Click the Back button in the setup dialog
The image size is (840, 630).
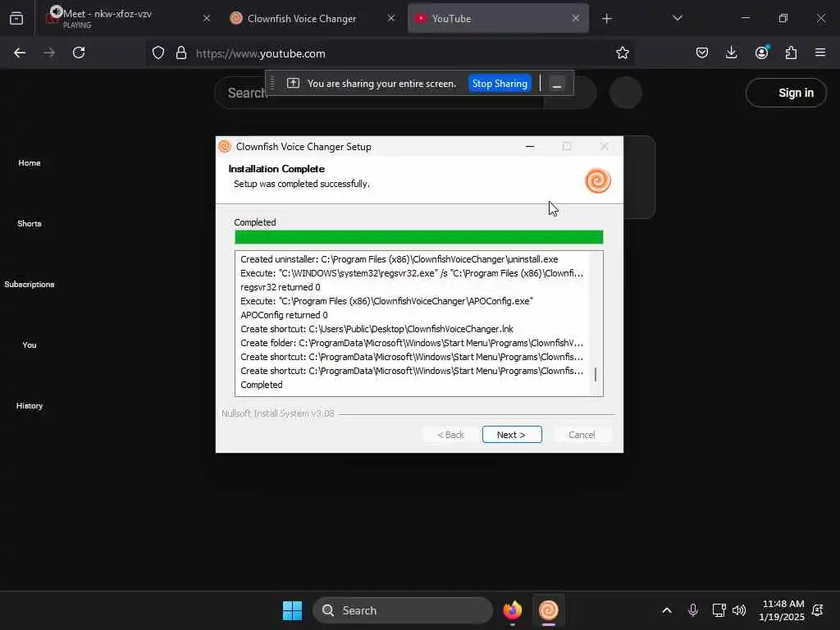450,435
